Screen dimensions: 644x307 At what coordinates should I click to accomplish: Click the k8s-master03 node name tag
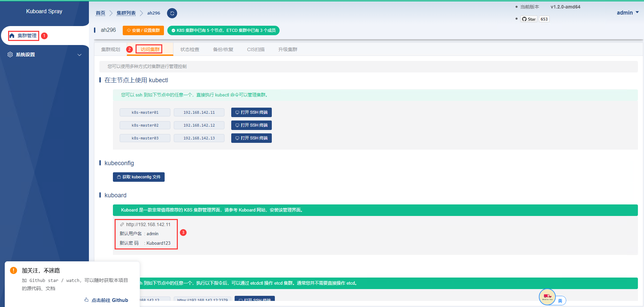click(145, 138)
